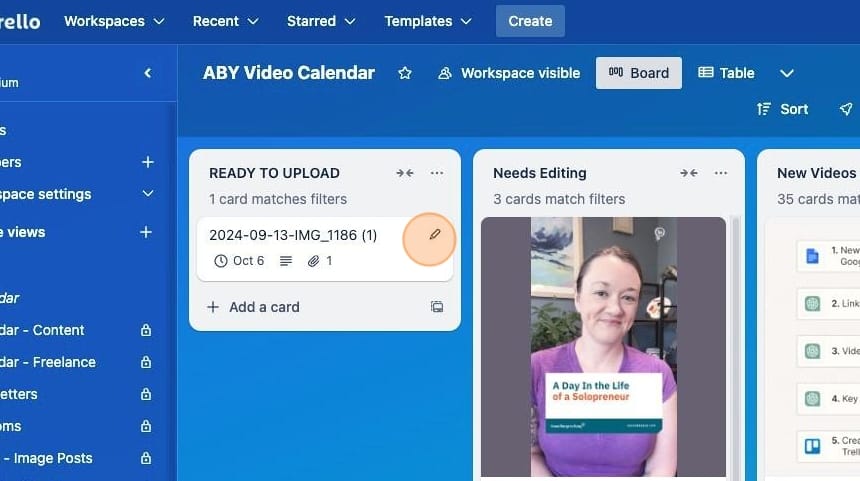Click the Sort button
This screenshot has width=860, height=481.
783,109
